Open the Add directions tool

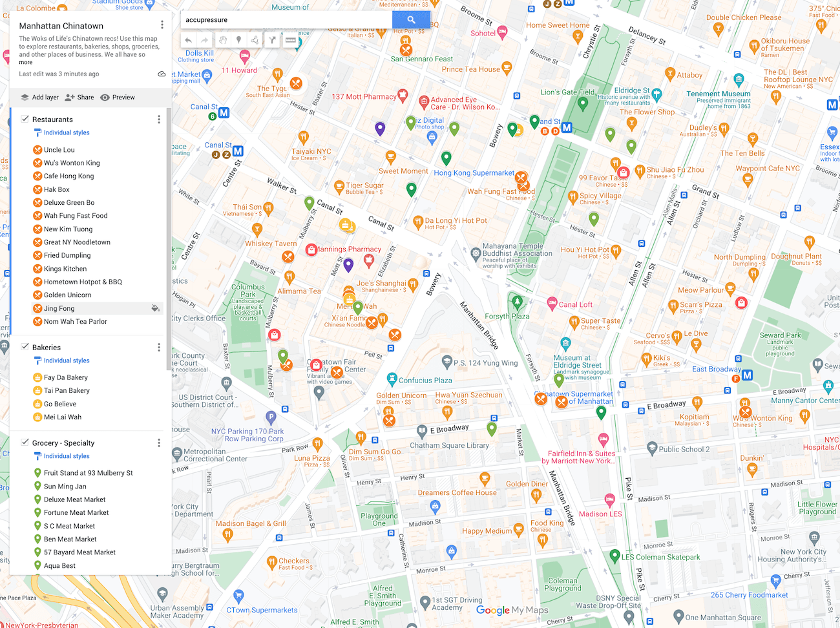pyautogui.click(x=273, y=40)
